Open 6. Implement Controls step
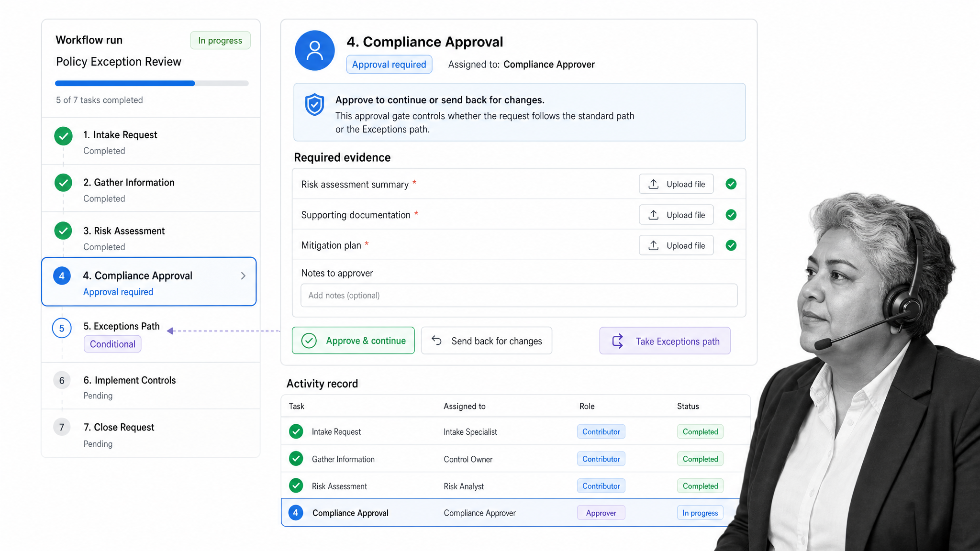Image resolution: width=980 pixels, height=551 pixels. [151, 386]
